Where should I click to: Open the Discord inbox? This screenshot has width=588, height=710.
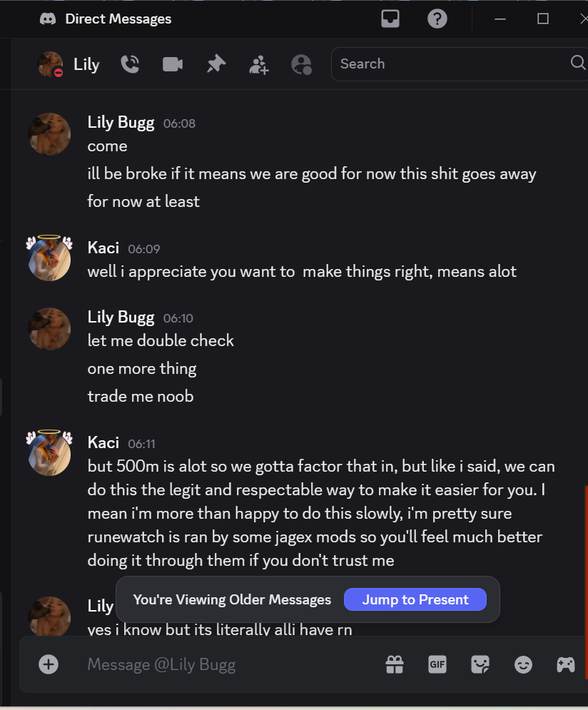(x=390, y=19)
